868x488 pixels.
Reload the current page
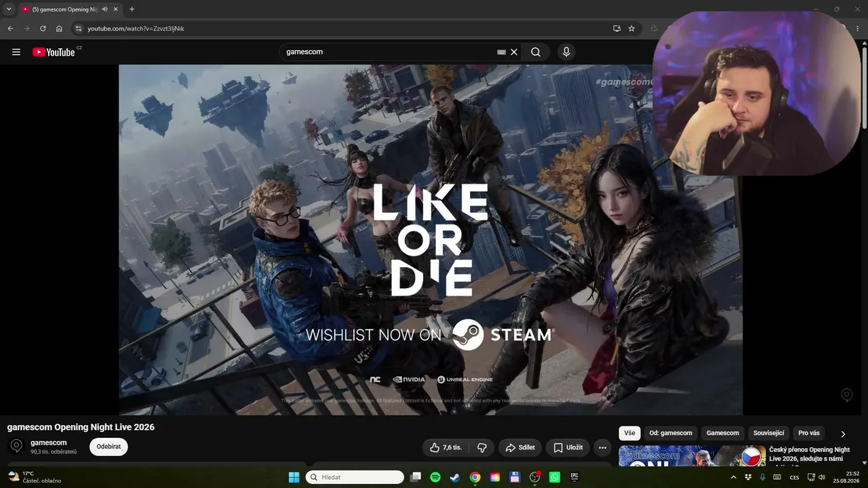click(x=43, y=28)
